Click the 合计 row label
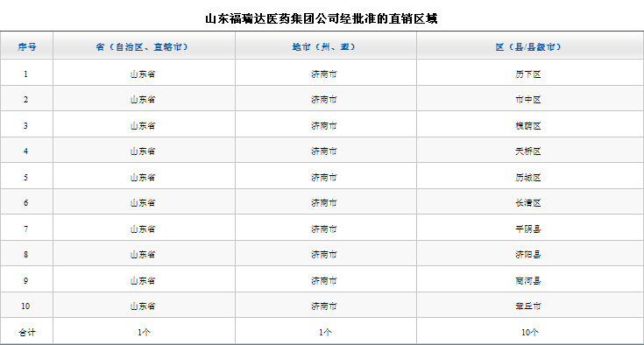644x345 pixels. pos(27,332)
